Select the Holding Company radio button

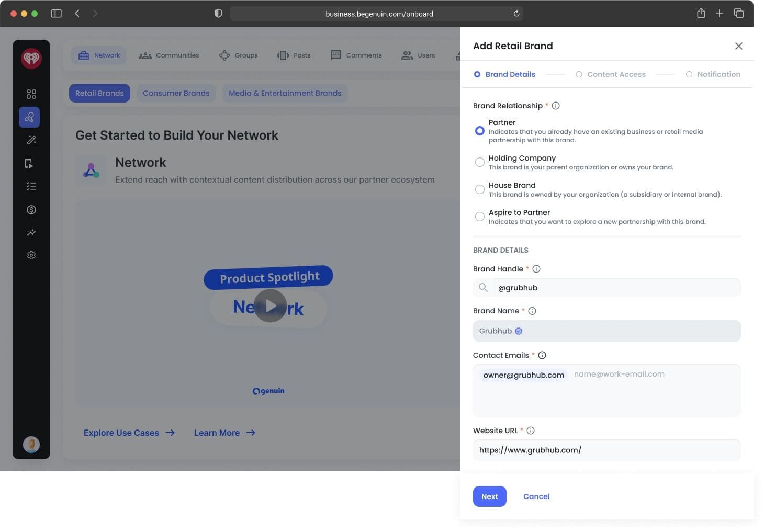(x=479, y=162)
